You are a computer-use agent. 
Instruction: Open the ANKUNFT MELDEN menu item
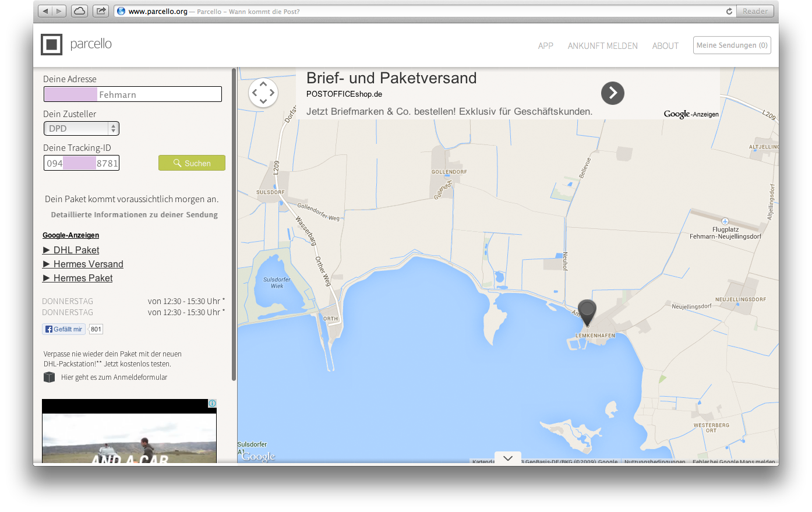603,45
